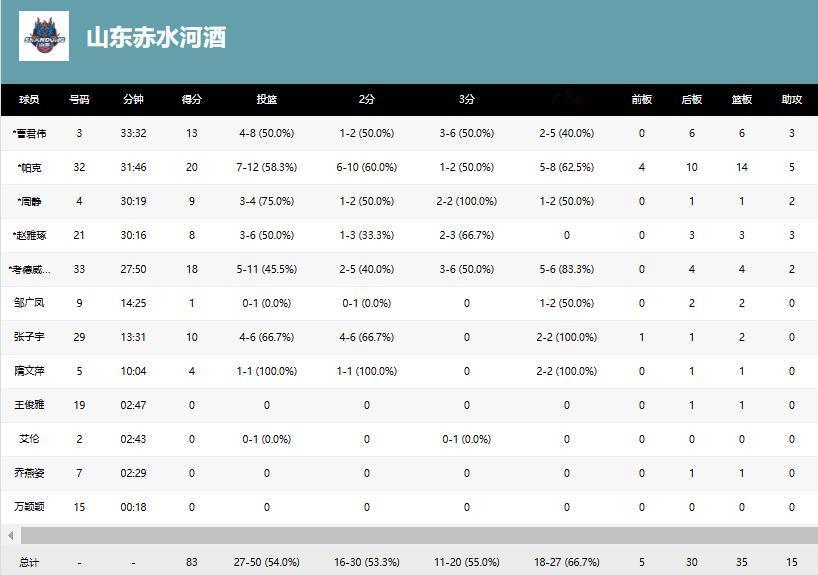Click jersey number 19 for 王俊雅
This screenshot has height=575, width=818.
point(79,405)
